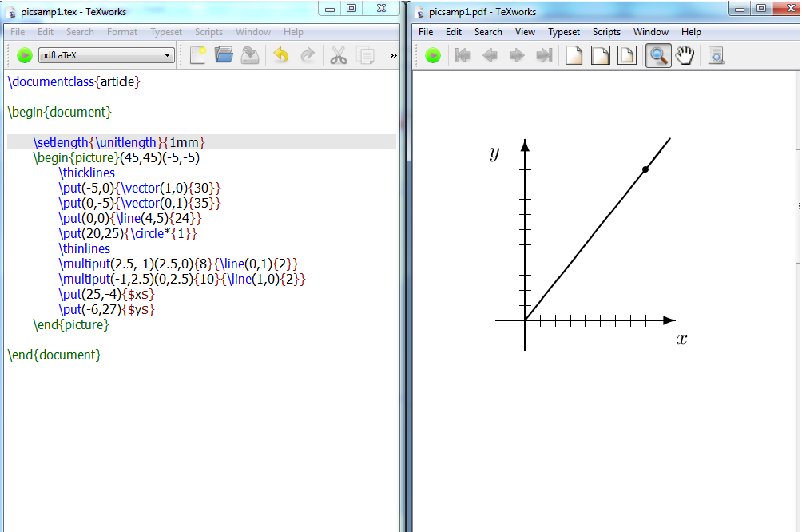Open Scripts menu in picsamp1.tex window
The image size is (802, 532).
tap(208, 32)
